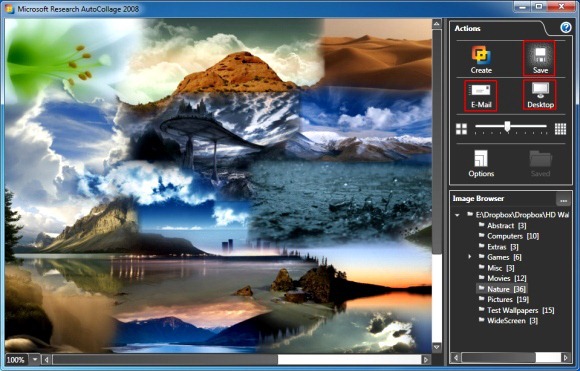
Task: Open the Options icon
Action: click(x=481, y=163)
